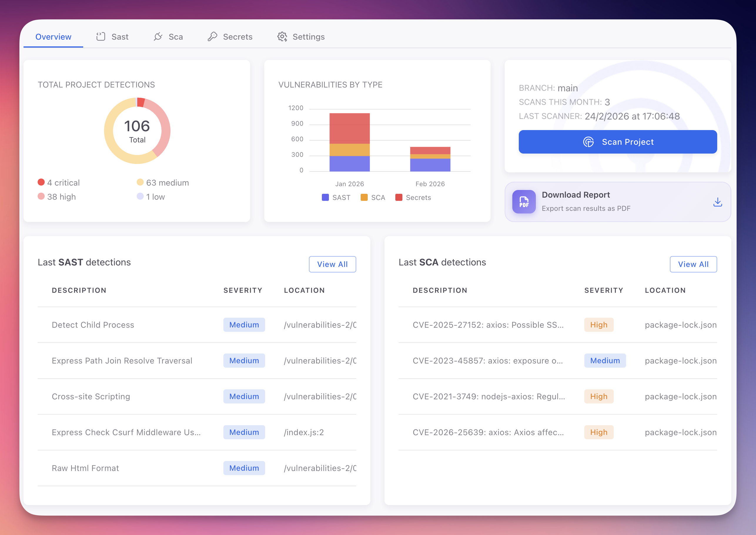Click the PDF icon in Download Report card
756x535 pixels.
pos(524,202)
